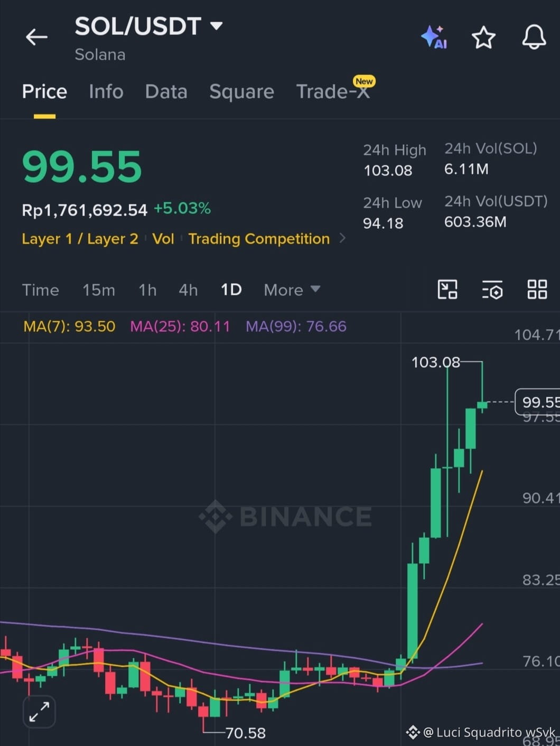Select the 1h chart interval
The height and width of the screenshot is (746, 560).
(x=147, y=290)
